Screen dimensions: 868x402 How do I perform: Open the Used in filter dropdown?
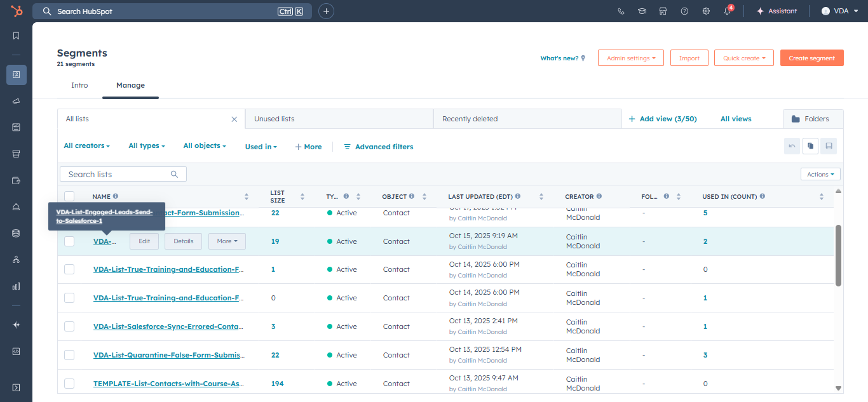point(261,147)
